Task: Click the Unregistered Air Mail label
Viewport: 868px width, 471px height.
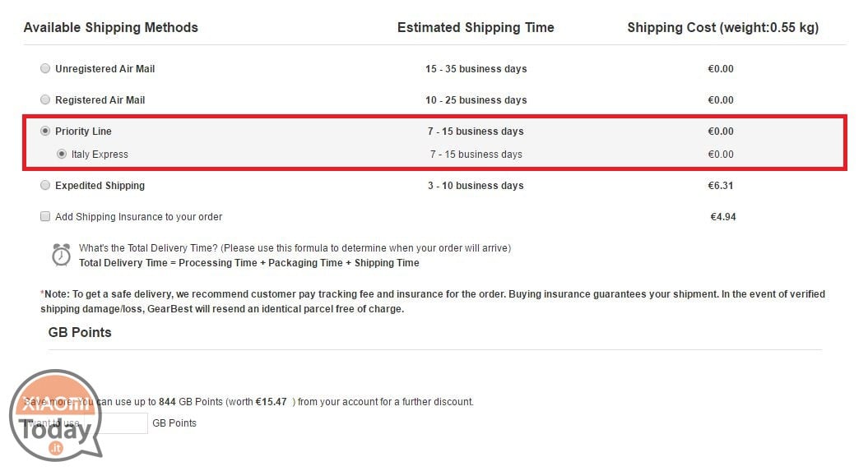Action: pos(104,68)
